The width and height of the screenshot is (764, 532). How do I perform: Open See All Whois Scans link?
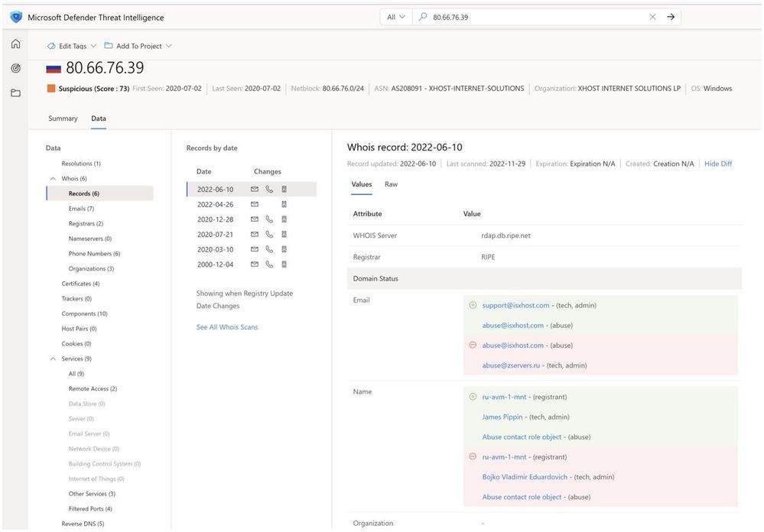point(227,327)
